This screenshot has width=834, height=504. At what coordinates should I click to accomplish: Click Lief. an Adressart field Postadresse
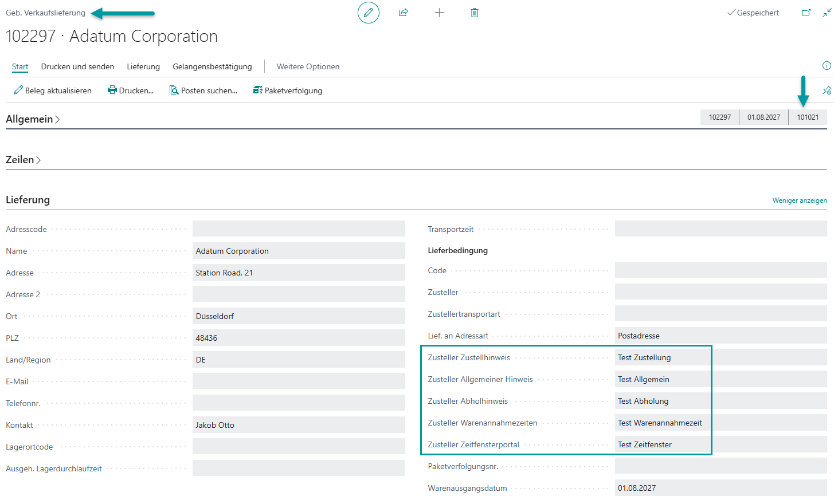tap(721, 336)
